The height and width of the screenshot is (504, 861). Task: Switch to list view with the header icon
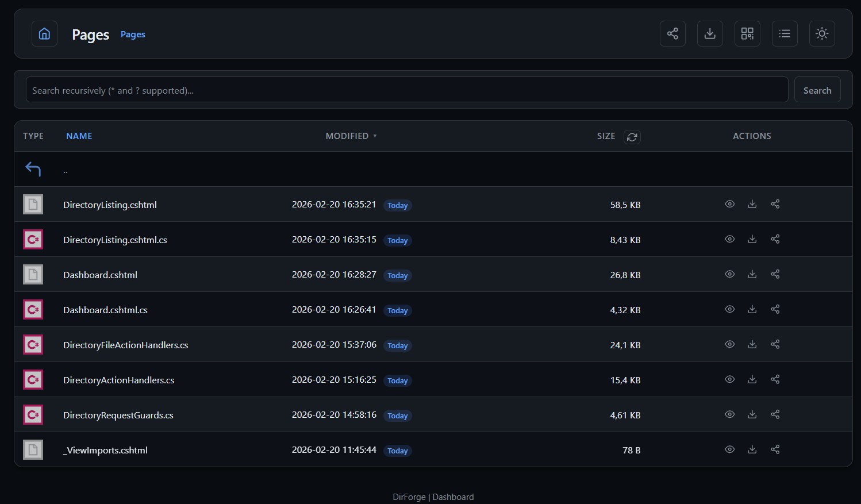pos(785,33)
